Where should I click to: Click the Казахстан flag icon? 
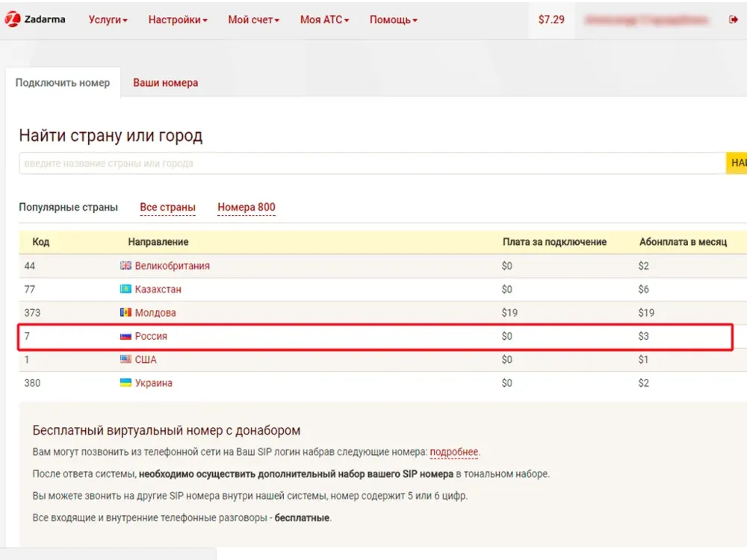(125, 289)
